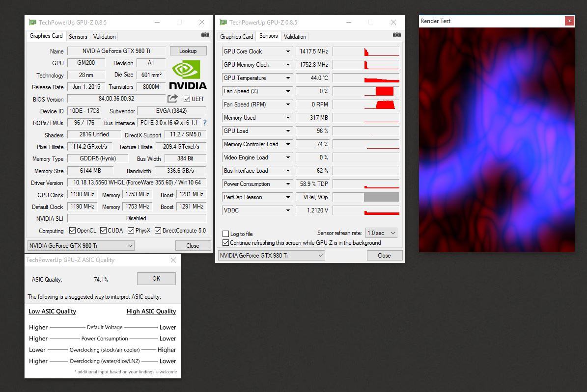Image resolution: width=587 pixels, height=392 pixels.
Task: Open the Video Engine Load dropdown
Action: [288, 157]
